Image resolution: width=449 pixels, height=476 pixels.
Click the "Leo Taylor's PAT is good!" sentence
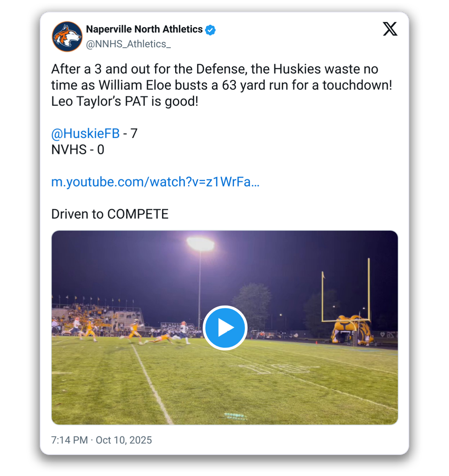click(x=125, y=101)
